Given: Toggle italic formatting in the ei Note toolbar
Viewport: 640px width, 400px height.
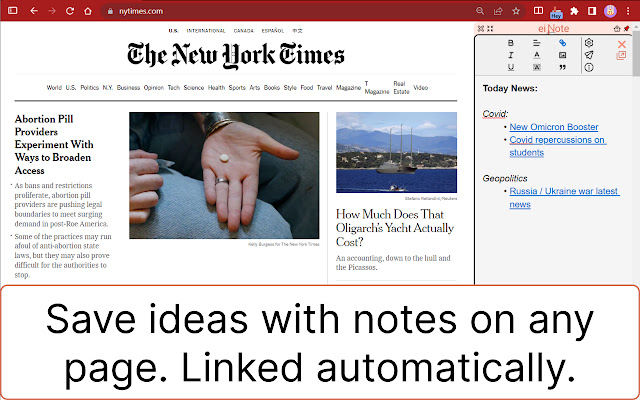Looking at the screenshot, I should (511, 55).
